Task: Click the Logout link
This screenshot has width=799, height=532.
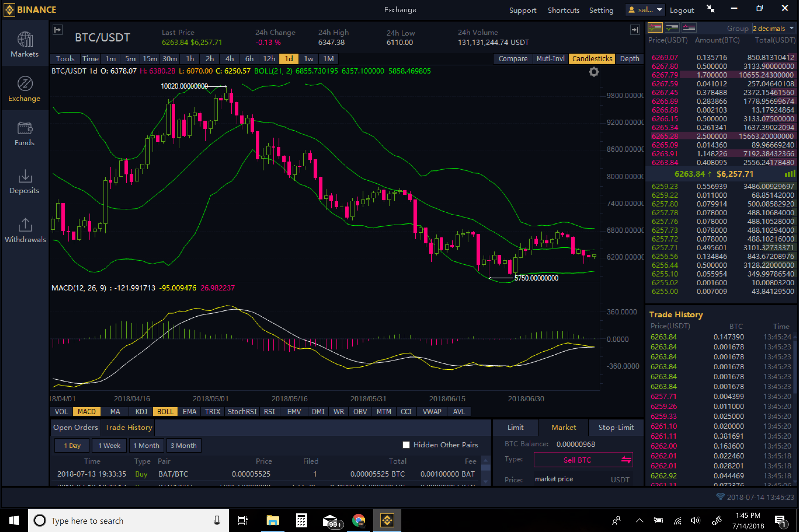Action: 682,10
